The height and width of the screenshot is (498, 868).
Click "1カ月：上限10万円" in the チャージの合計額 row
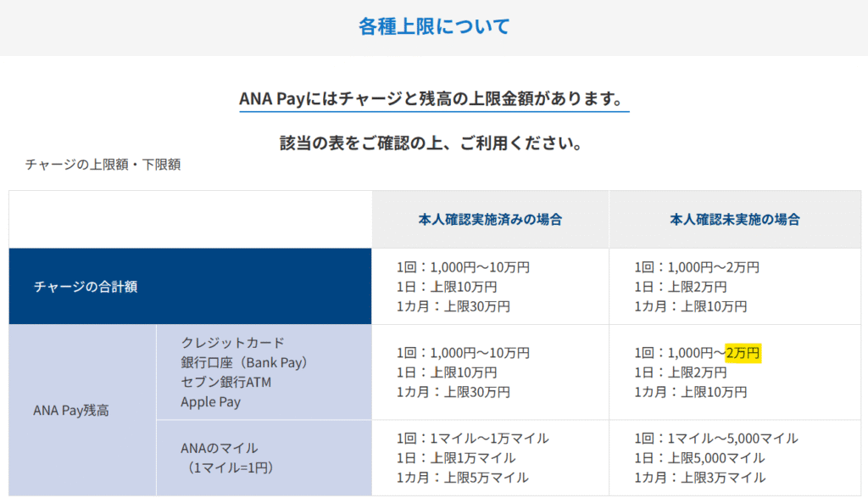coord(690,306)
